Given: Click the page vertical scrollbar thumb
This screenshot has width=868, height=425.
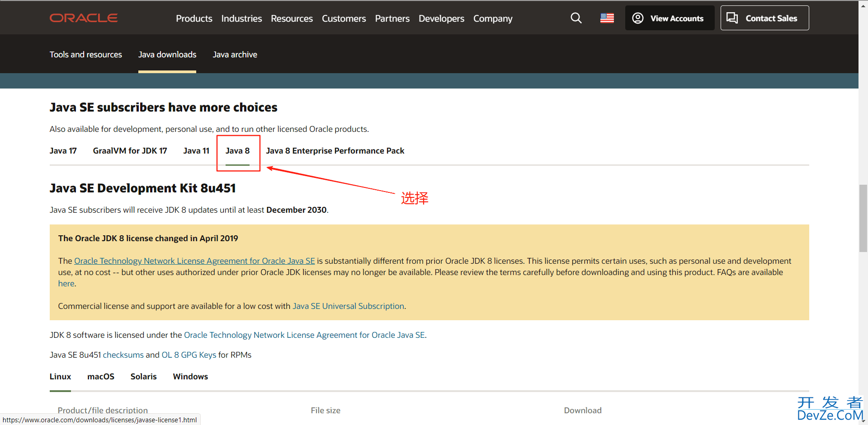Looking at the screenshot, I should pyautogui.click(x=863, y=218).
